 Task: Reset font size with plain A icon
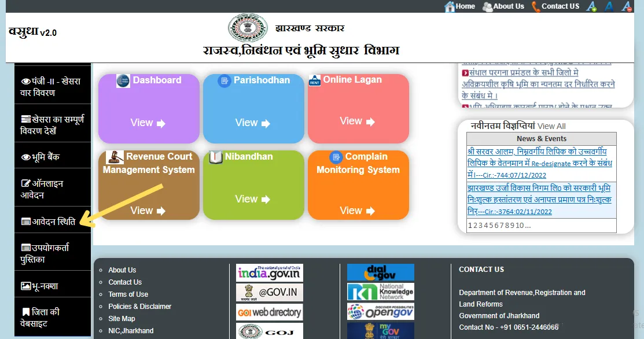click(609, 6)
